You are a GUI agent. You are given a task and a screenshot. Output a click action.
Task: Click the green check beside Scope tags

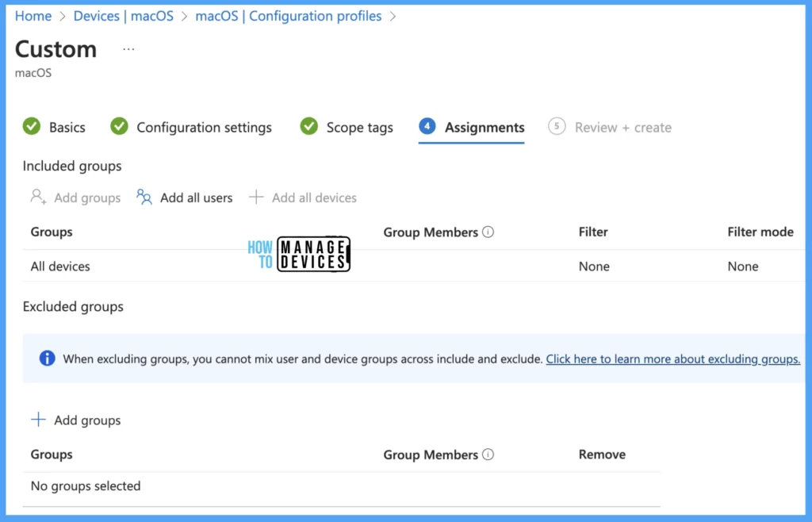point(309,126)
